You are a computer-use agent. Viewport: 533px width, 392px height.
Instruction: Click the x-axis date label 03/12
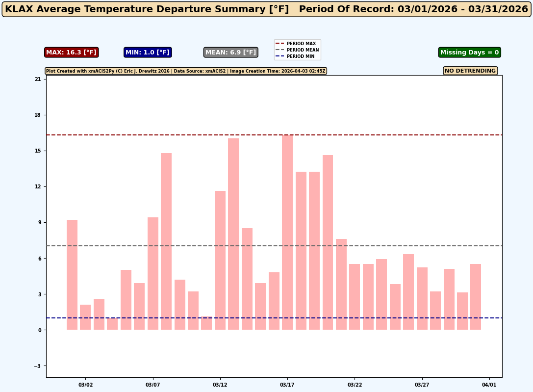pyautogui.click(x=220, y=385)
